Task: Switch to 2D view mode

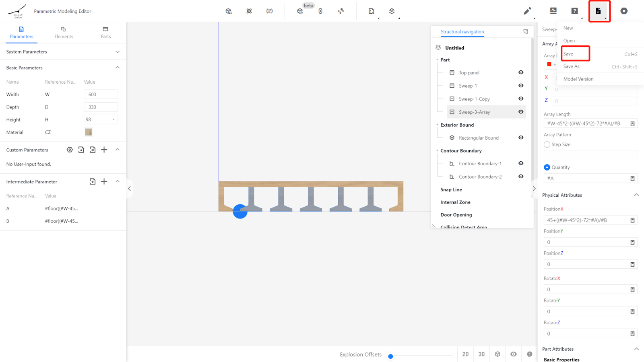Action: (x=465, y=354)
